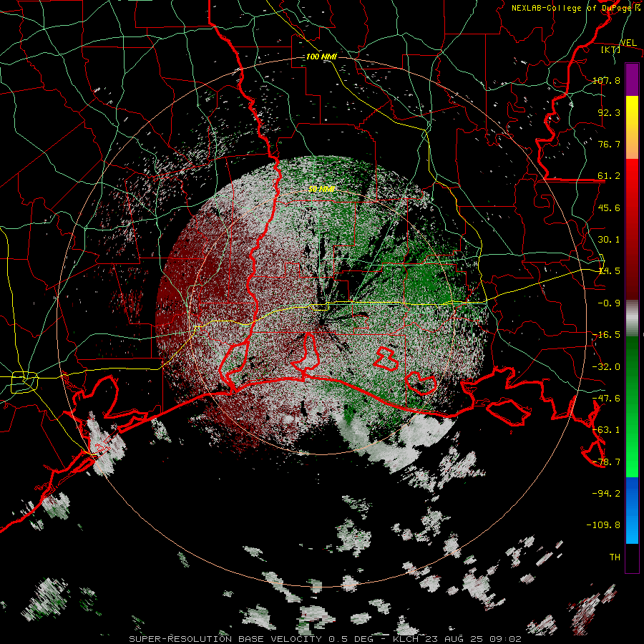
Task: Pick the purple segment of the velocity color bar
Action: coord(632,79)
